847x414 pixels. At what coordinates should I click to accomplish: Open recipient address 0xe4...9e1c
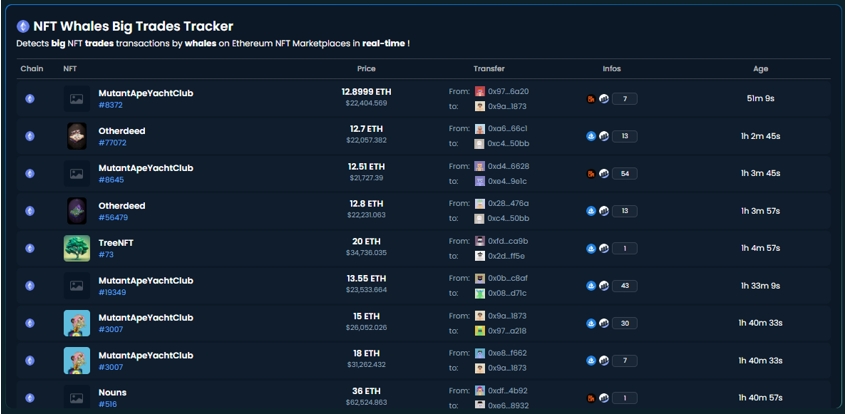tap(507, 181)
